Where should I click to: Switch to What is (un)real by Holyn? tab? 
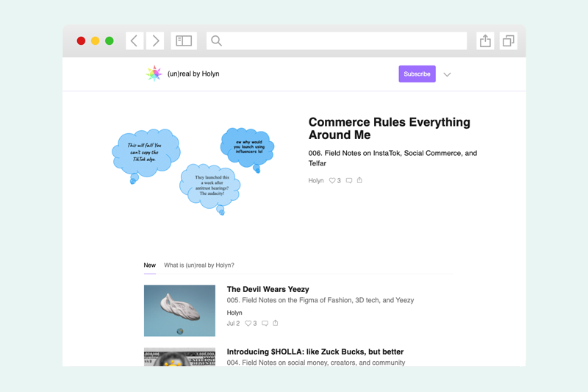199,265
